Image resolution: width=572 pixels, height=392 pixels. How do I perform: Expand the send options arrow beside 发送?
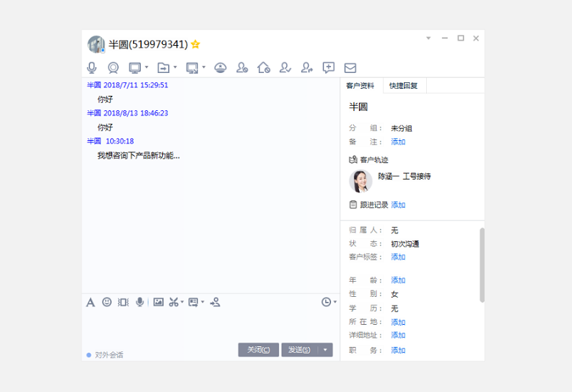[325, 350]
